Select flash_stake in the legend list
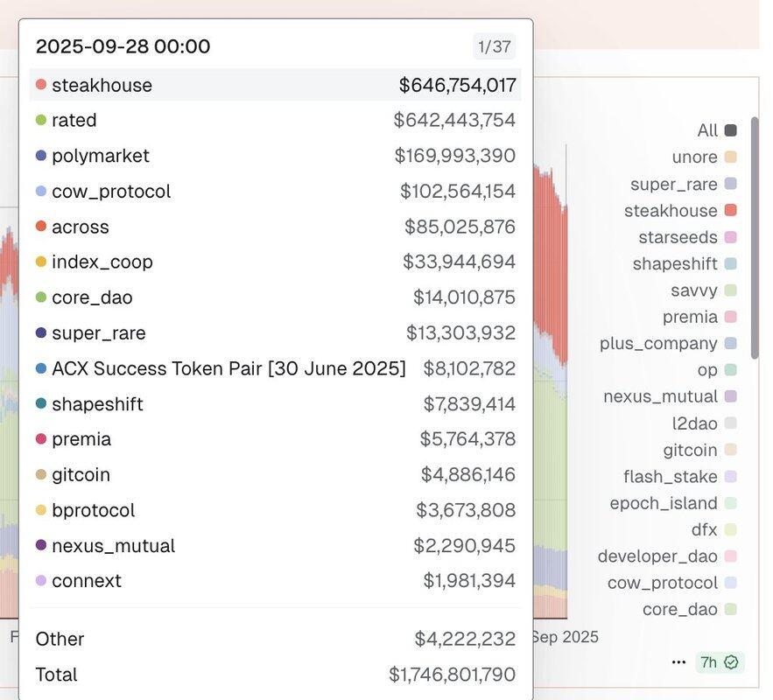 pyautogui.click(x=680, y=476)
